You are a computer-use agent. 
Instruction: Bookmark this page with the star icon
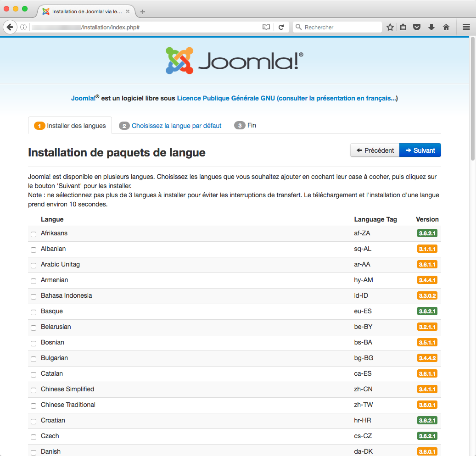coord(390,28)
